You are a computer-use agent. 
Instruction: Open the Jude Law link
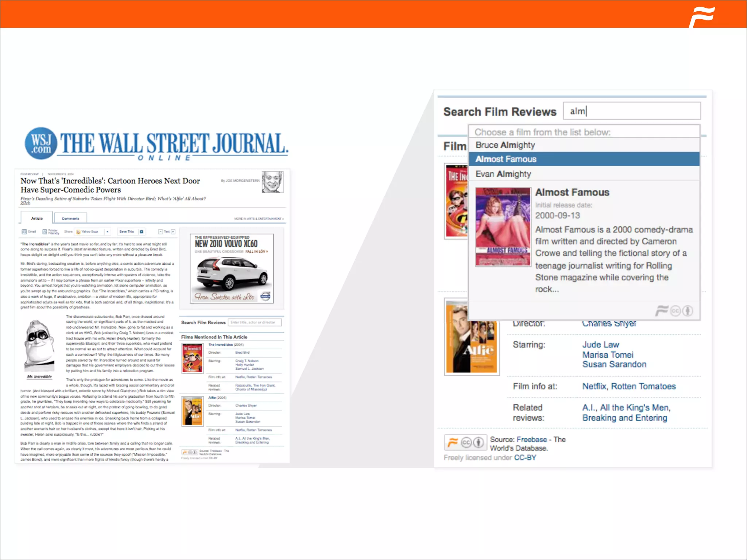tap(600, 345)
